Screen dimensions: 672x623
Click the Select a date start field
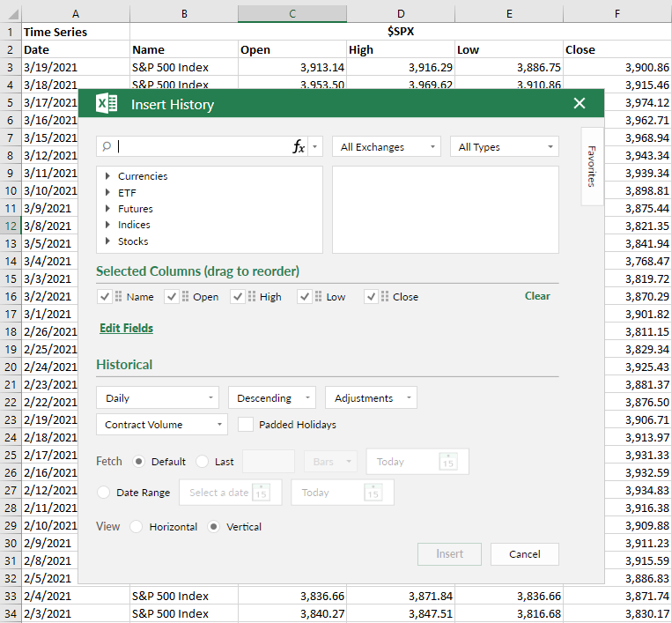(x=231, y=493)
